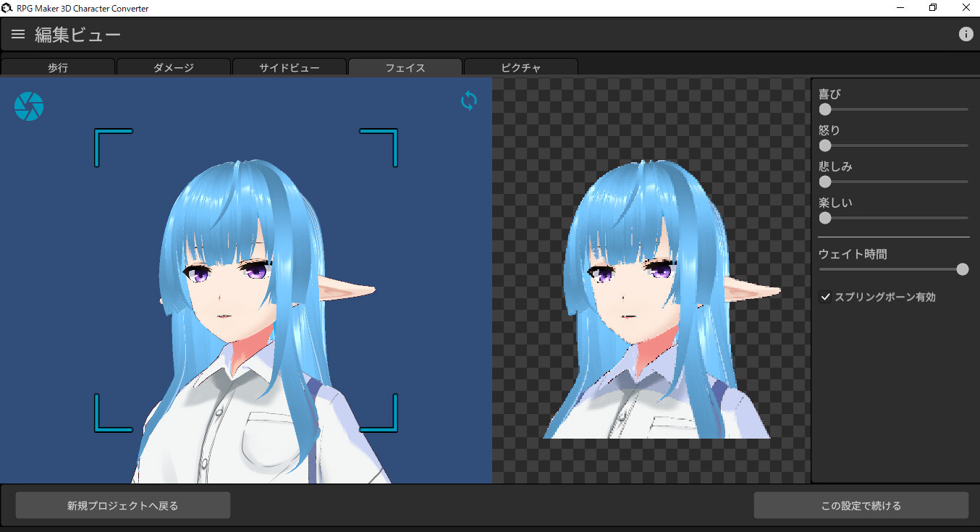Switch to the 歩行 tab

pos(57,67)
